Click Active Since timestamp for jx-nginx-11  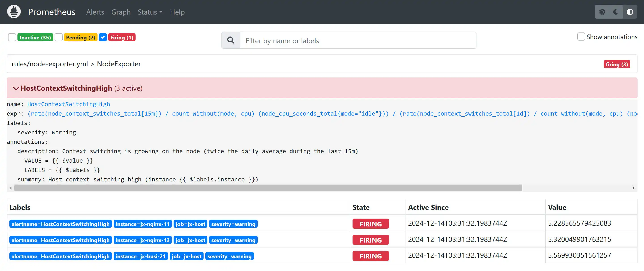tap(457, 223)
